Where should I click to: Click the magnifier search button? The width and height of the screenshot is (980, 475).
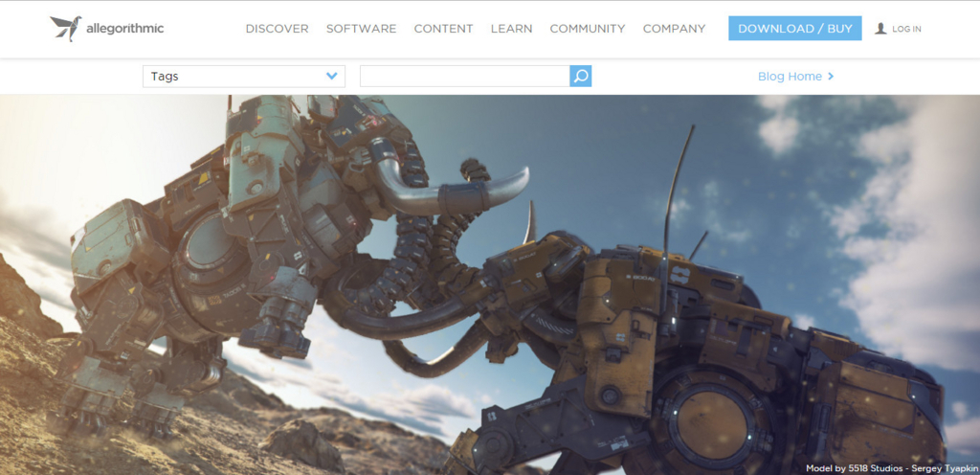click(x=581, y=77)
